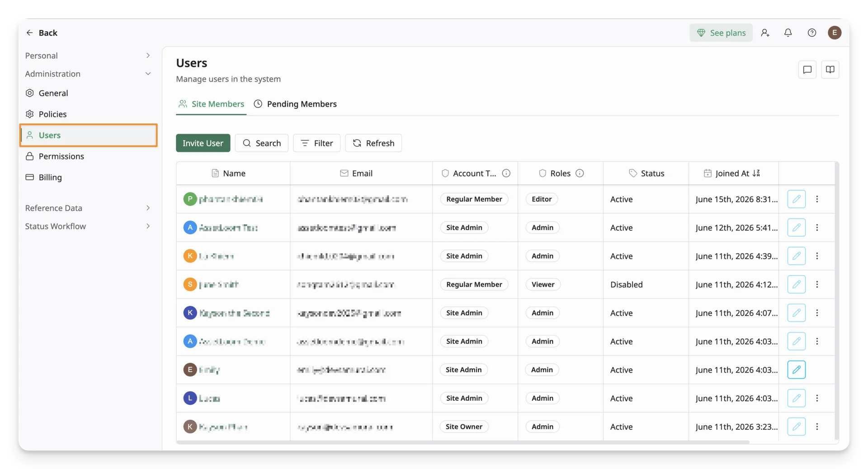Click the add-user icon in header
This screenshot has height=469, width=868.
point(765,33)
